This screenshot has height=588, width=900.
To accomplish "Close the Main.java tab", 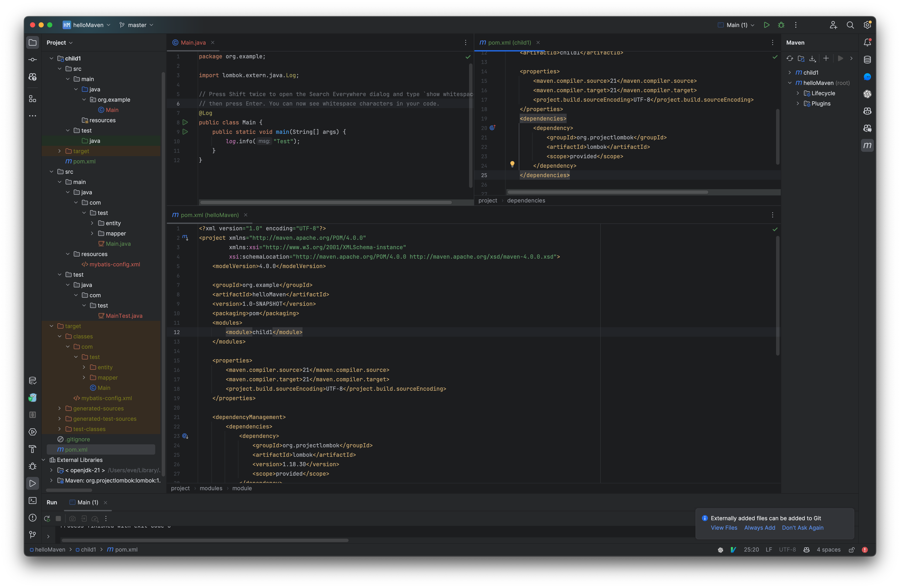I will (213, 42).
